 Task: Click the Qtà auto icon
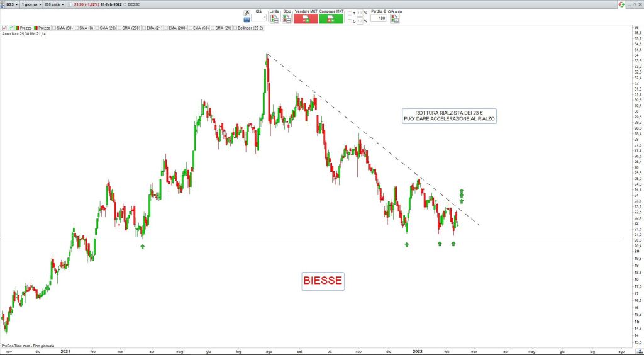point(394,18)
